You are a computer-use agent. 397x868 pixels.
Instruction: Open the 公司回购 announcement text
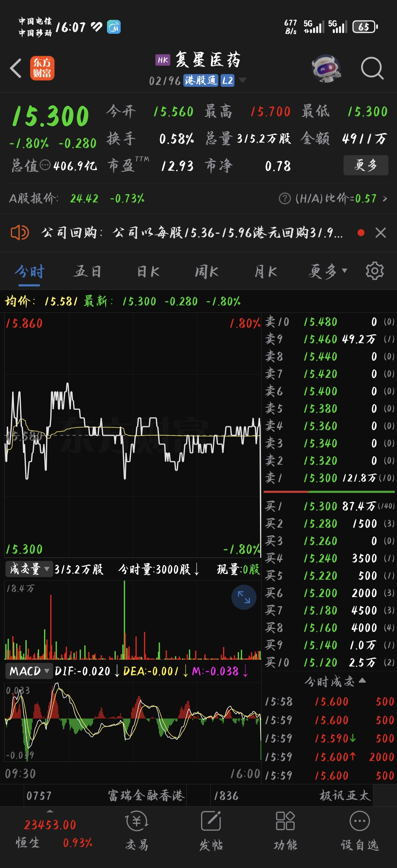coord(191,232)
